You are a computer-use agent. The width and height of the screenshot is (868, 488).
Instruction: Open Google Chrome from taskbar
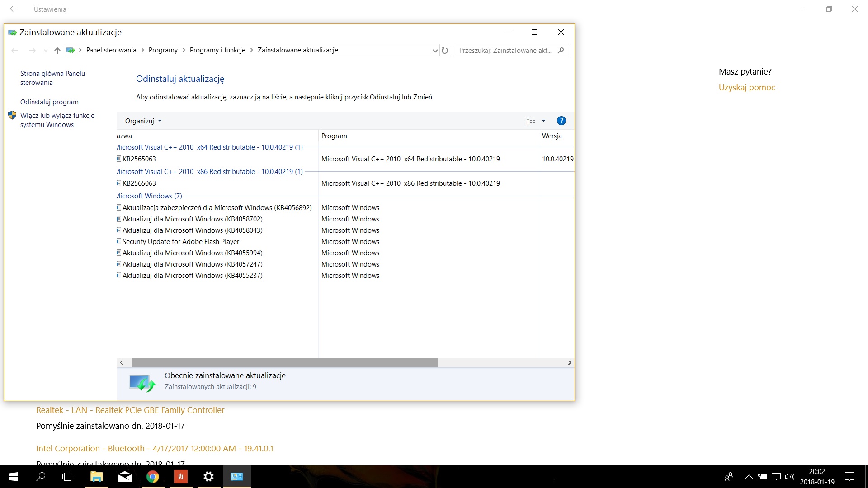[153, 477]
